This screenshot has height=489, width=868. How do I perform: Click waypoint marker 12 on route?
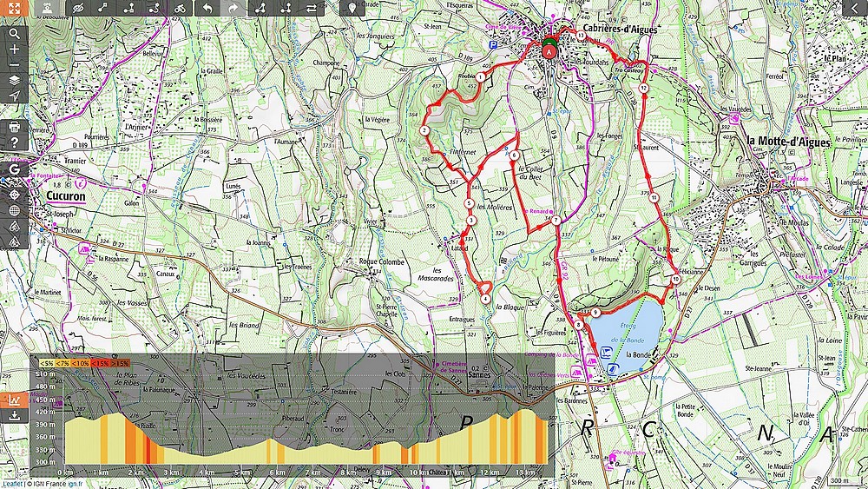(x=643, y=88)
